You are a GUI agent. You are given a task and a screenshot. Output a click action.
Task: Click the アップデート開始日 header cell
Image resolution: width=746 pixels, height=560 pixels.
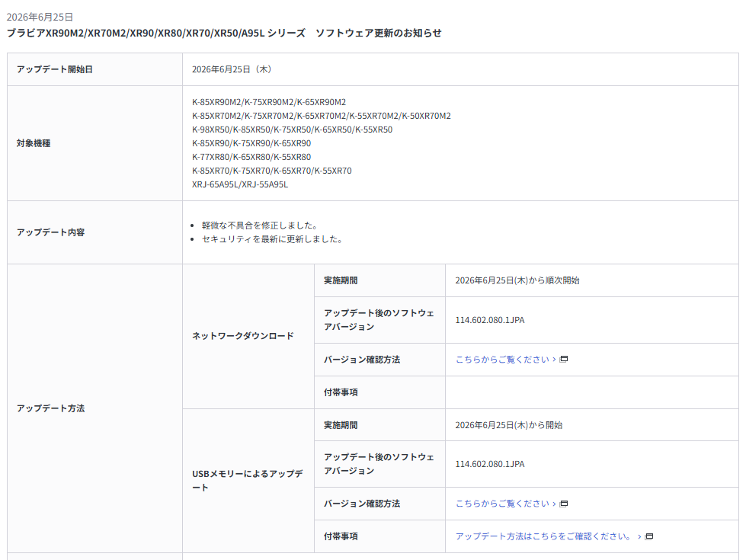(x=94, y=69)
